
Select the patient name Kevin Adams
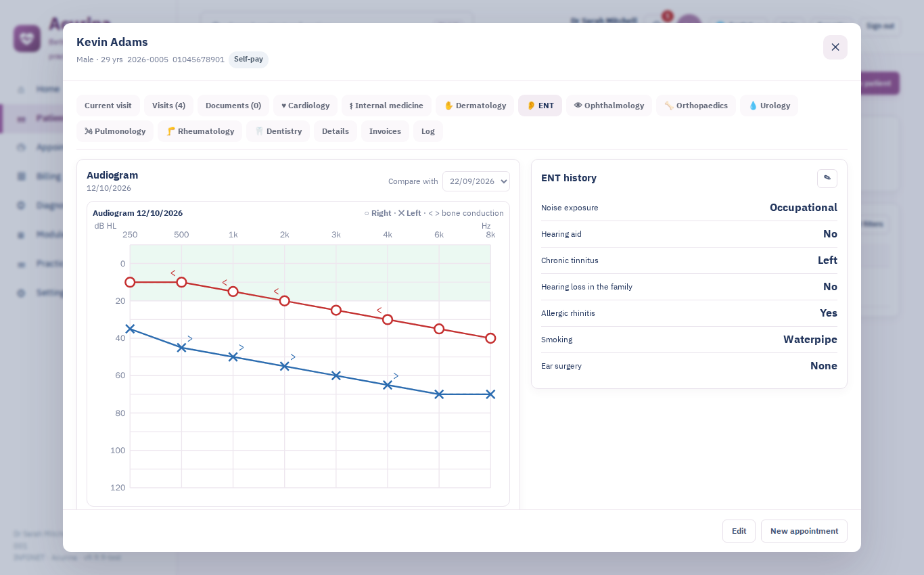coord(112,42)
